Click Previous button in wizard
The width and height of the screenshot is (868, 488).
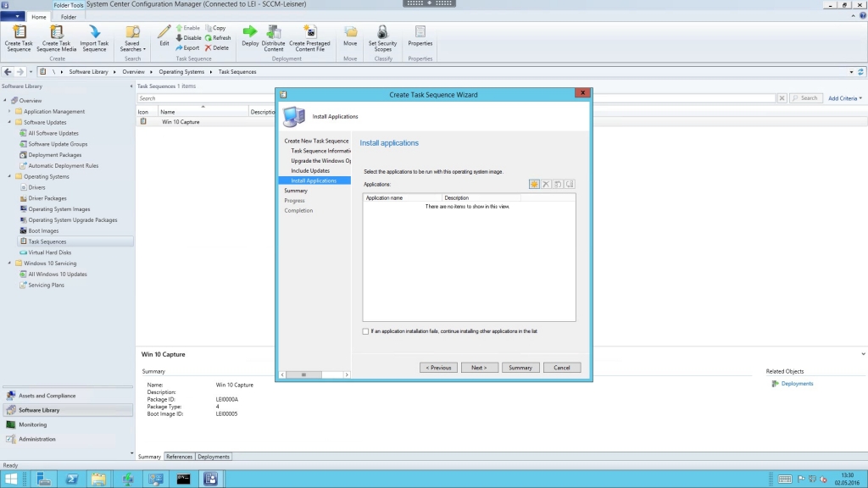[x=438, y=368]
